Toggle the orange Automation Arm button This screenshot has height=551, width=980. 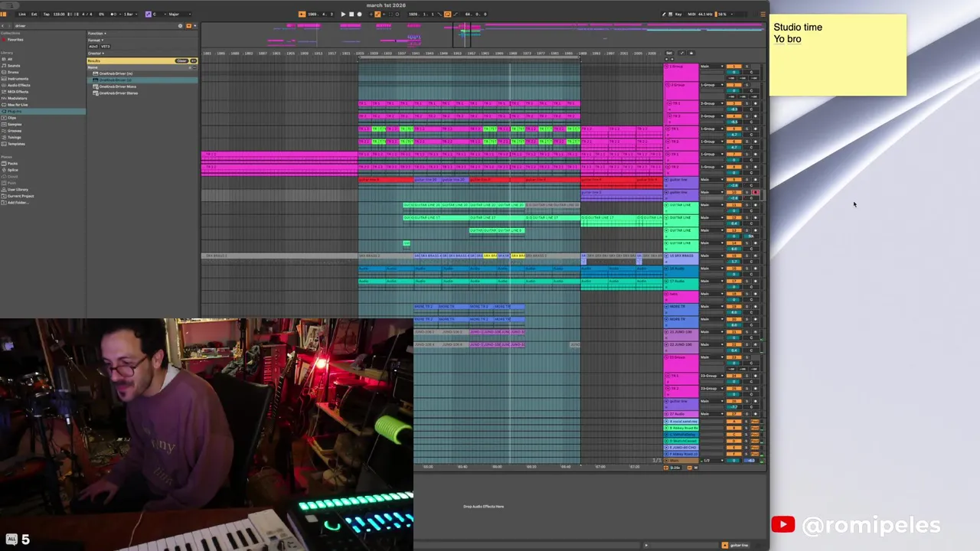[x=377, y=14]
